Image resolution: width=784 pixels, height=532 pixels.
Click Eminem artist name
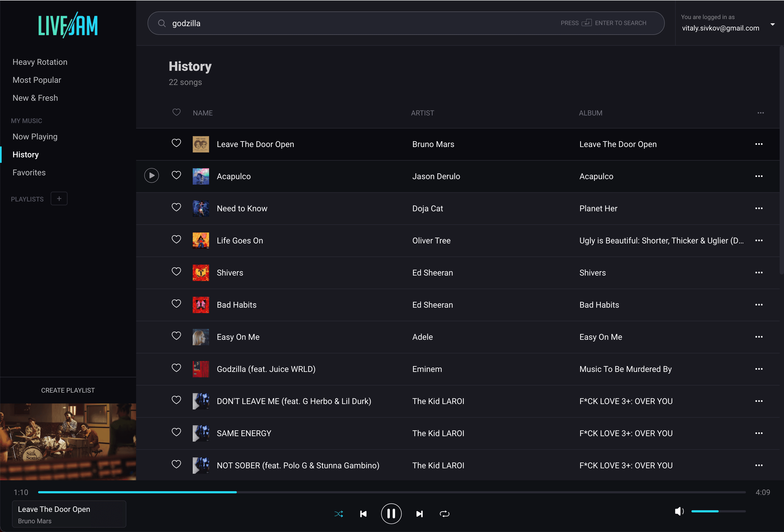[427, 369]
